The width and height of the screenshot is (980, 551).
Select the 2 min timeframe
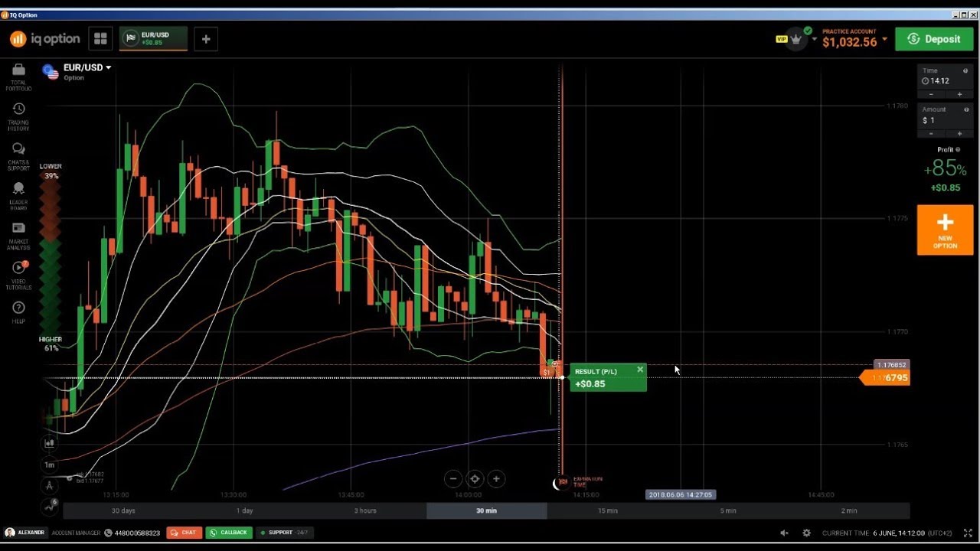pyautogui.click(x=849, y=510)
